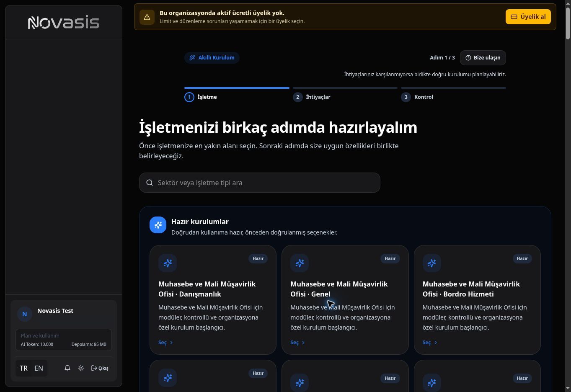This screenshot has height=392, width=571.
Task: Click Hazır badge on Danışmanlık card
Action: 258,259
